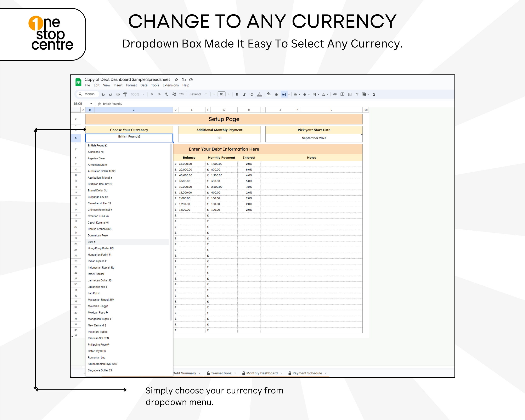Click the decrease decimal places icon
Image resolution: width=525 pixels, height=420 pixels.
tap(166, 94)
